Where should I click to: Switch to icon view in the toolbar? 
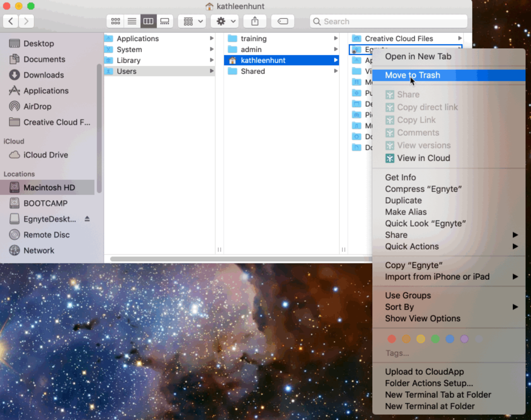(x=115, y=21)
